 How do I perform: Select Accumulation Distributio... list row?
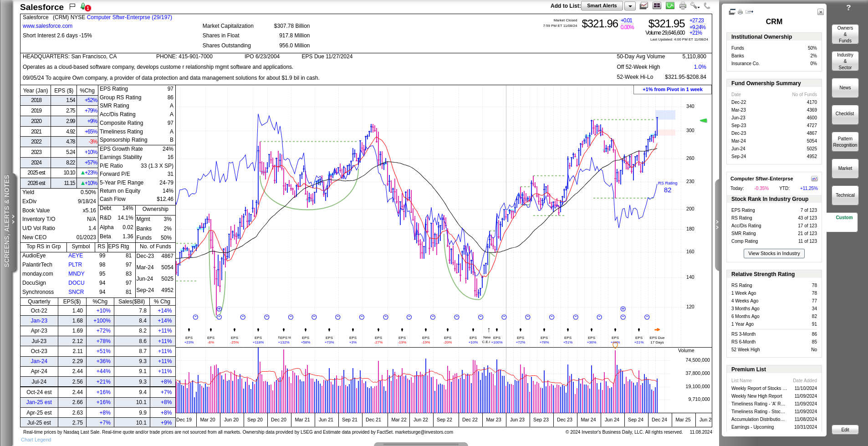[774, 419]
